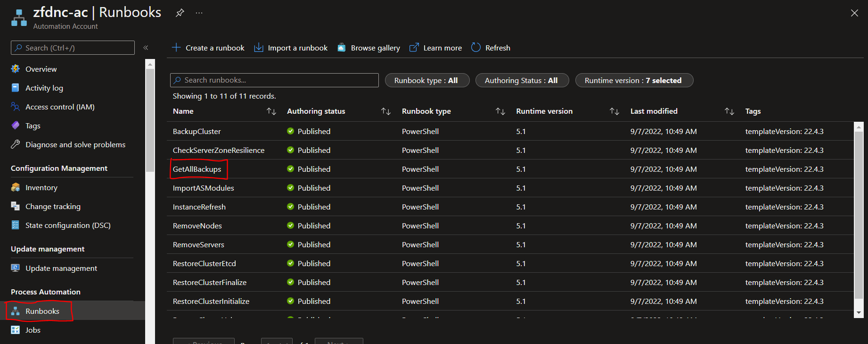This screenshot has width=868, height=344.
Task: Open State configuration (DSC) icon
Action: tap(16, 225)
